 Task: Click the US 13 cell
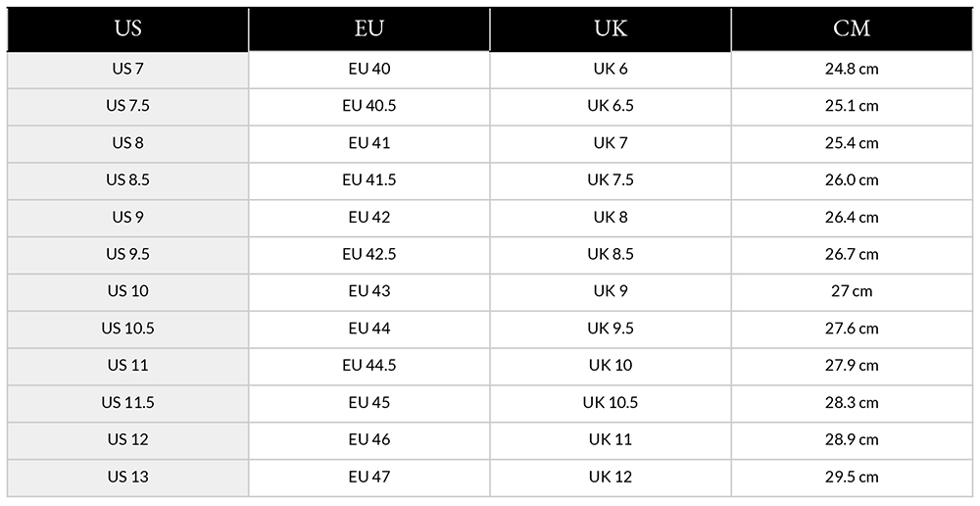tap(128, 478)
